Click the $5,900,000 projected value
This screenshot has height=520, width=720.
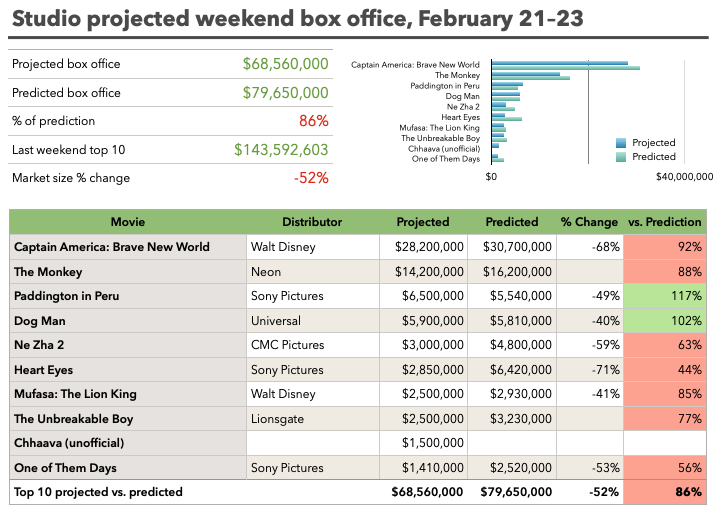point(433,321)
